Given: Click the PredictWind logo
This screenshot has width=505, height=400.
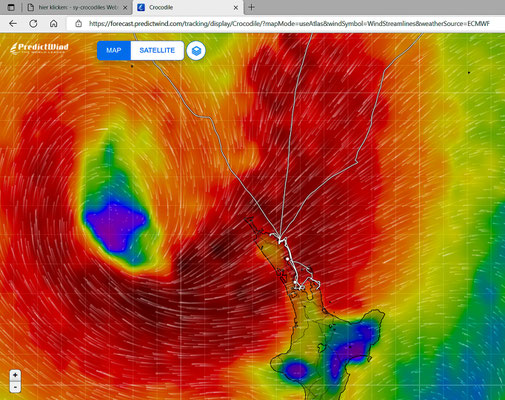Looking at the screenshot, I should [x=39, y=48].
